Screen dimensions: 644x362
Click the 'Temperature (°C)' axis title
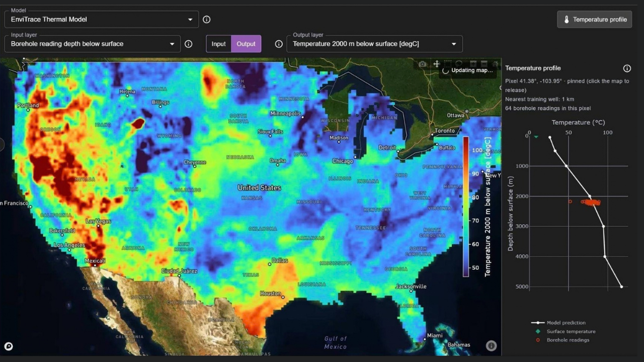(578, 122)
